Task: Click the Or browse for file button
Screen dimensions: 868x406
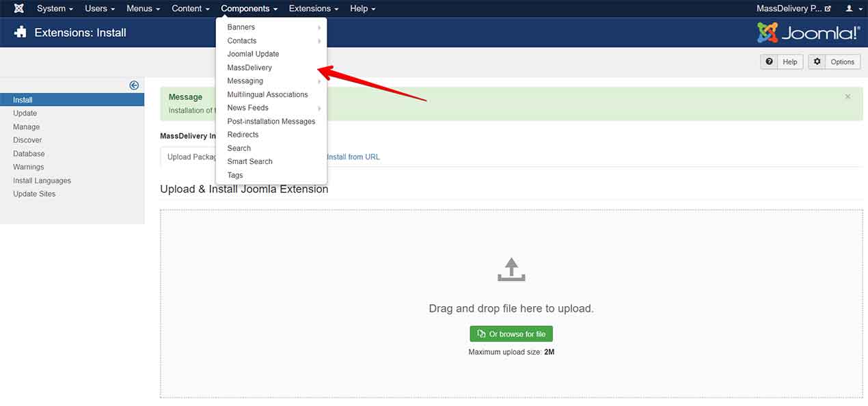Action: pos(511,334)
